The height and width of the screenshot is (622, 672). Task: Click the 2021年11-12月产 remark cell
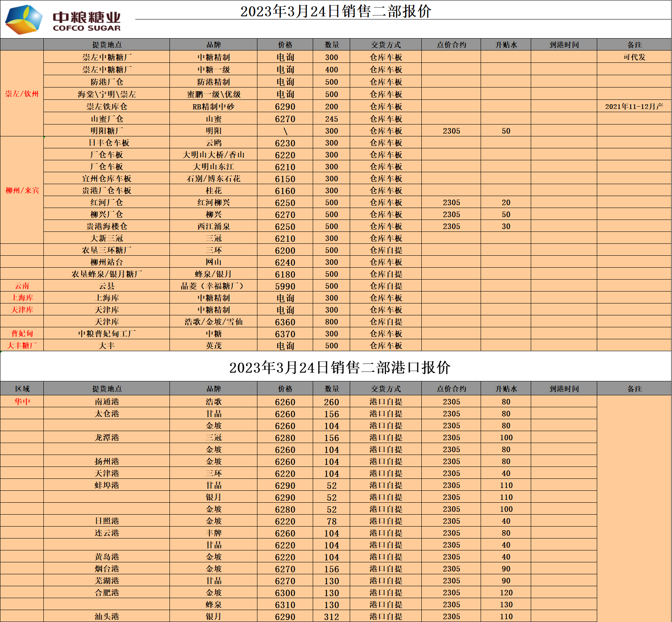point(634,107)
